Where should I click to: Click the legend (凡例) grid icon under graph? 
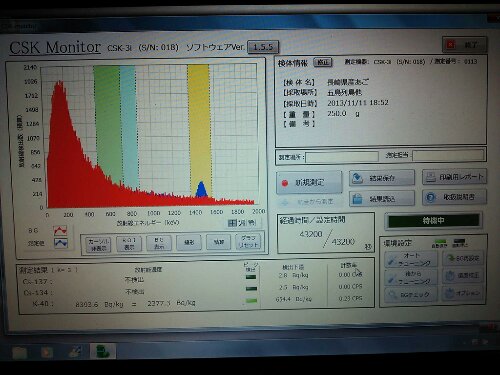tap(232, 223)
